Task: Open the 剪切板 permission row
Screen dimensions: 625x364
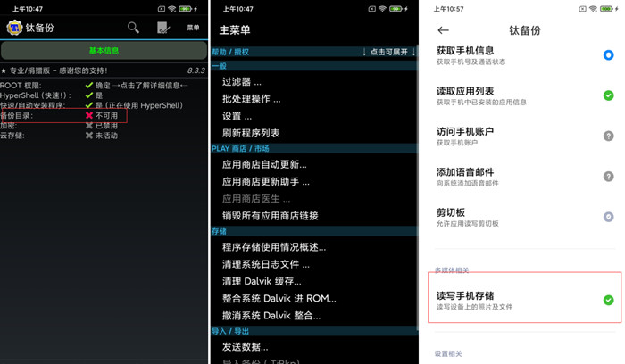Action: click(525, 217)
